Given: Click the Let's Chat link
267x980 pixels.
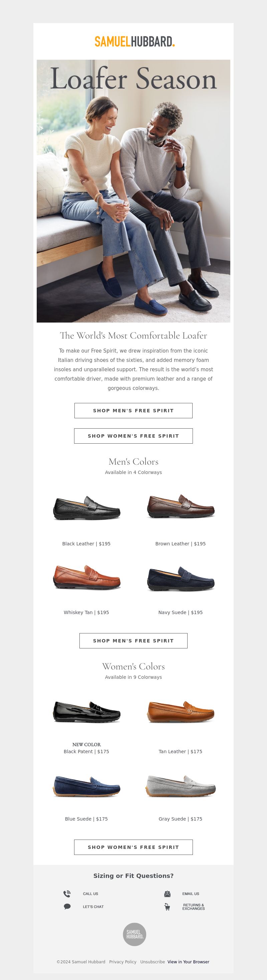Looking at the screenshot, I should point(93,907).
